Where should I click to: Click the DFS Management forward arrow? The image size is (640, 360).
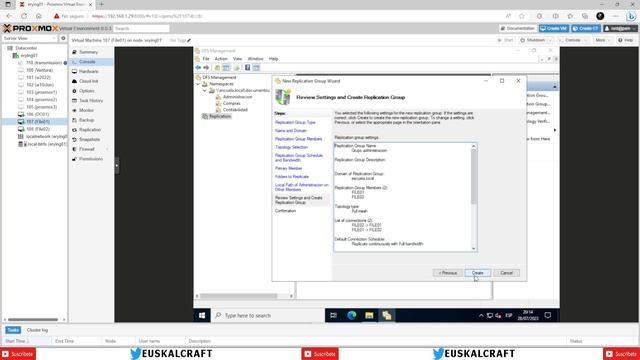tap(206, 68)
